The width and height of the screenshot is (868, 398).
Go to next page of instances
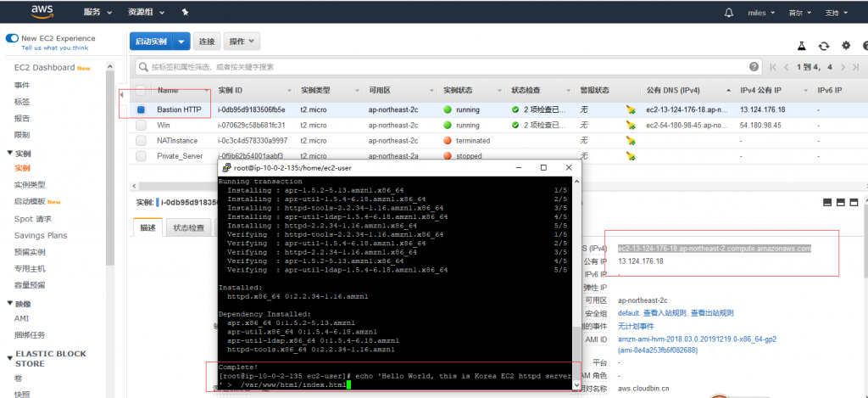(843, 67)
